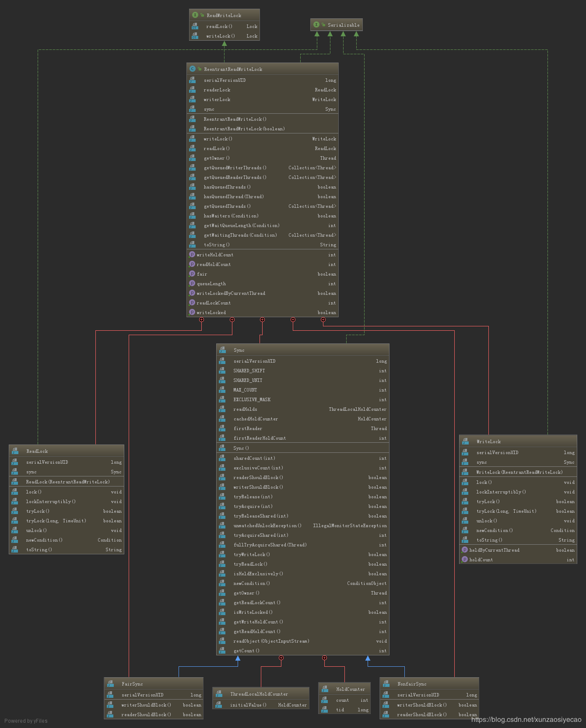Click the property icon beside heldByCurrentThread
586x728 pixels.
pyautogui.click(x=465, y=550)
